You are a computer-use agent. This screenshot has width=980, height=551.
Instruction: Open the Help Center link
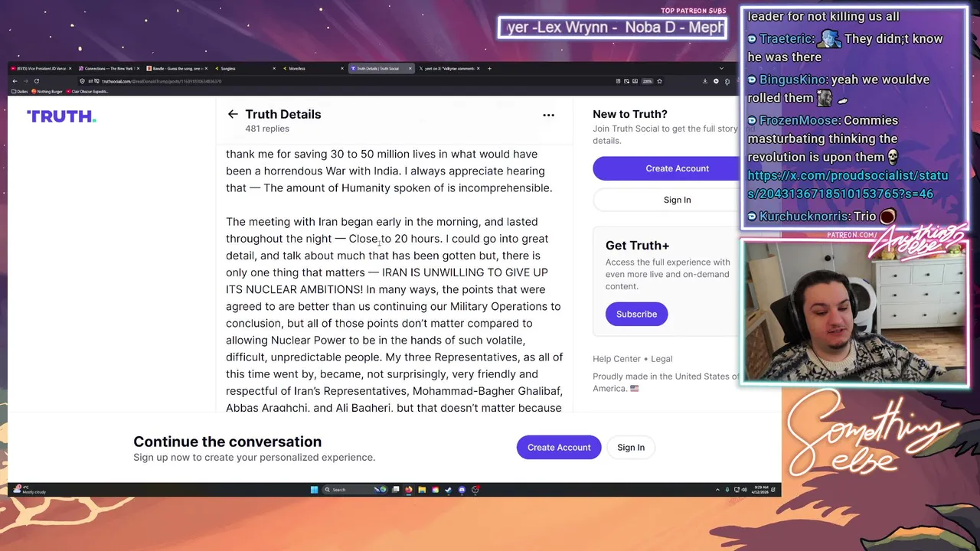(616, 358)
